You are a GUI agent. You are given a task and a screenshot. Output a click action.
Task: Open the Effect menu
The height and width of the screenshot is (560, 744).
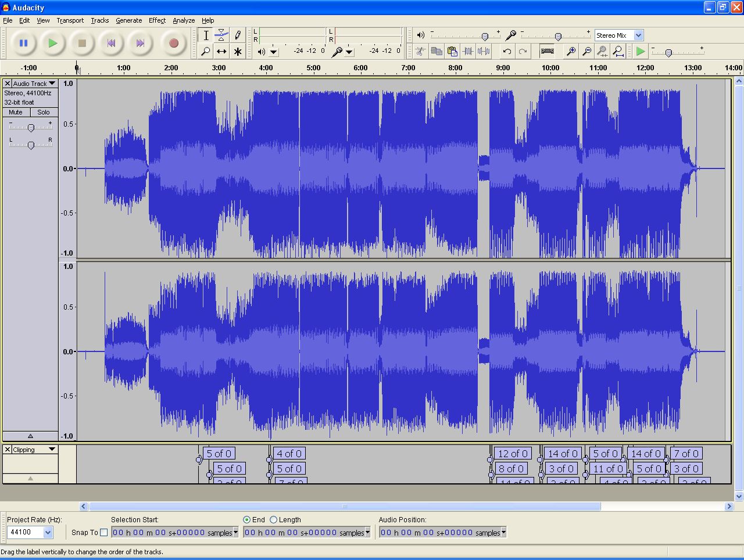[157, 20]
